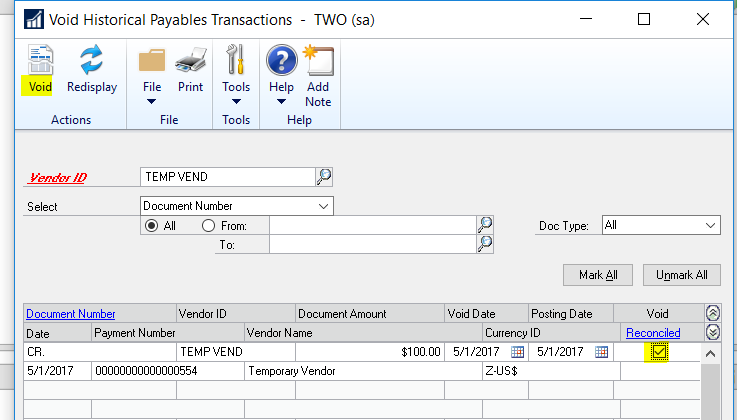737x420 pixels.
Task: Open the To field lookup magnifier
Action: pos(485,243)
